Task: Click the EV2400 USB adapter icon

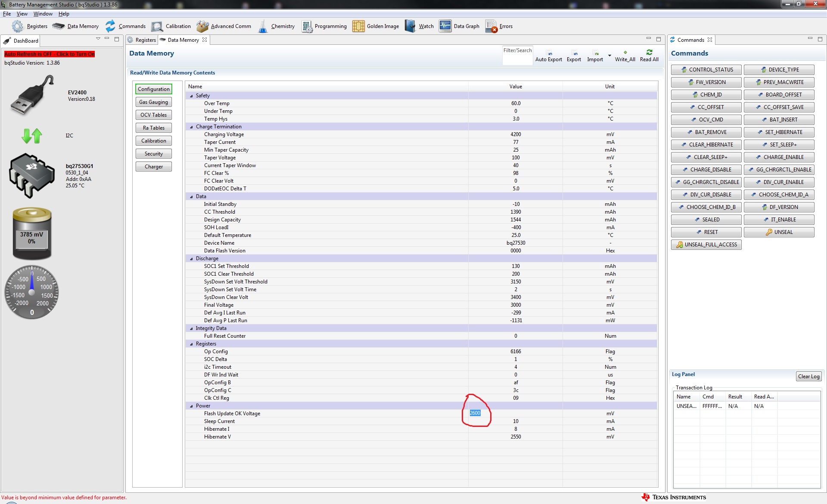Action: [31, 95]
